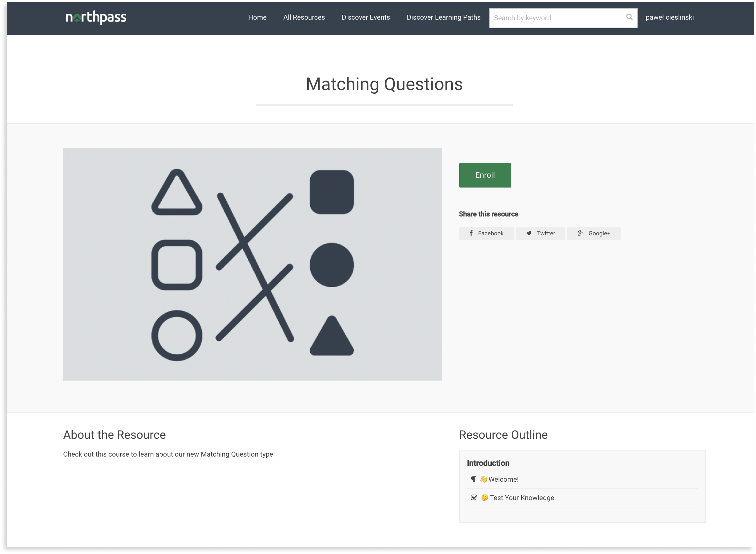This screenshot has height=554, width=756.
Task: Click the thinking face emoji
Action: [485, 498]
